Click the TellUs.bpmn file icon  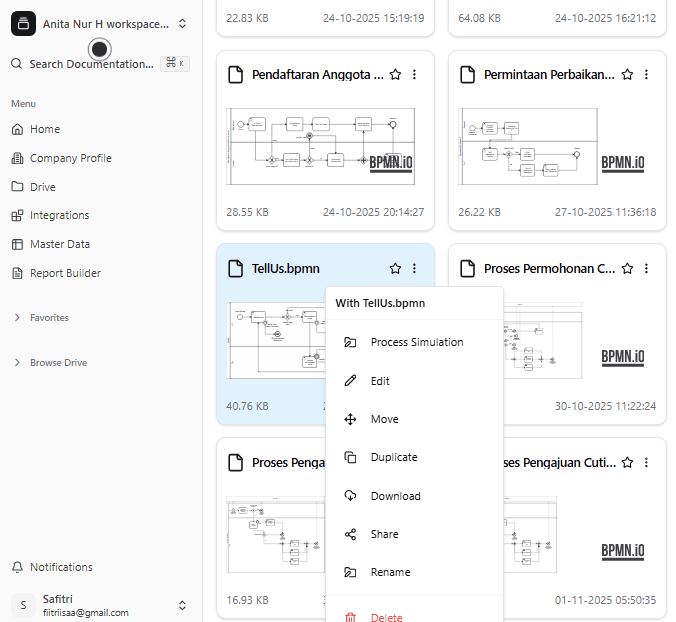click(x=235, y=269)
